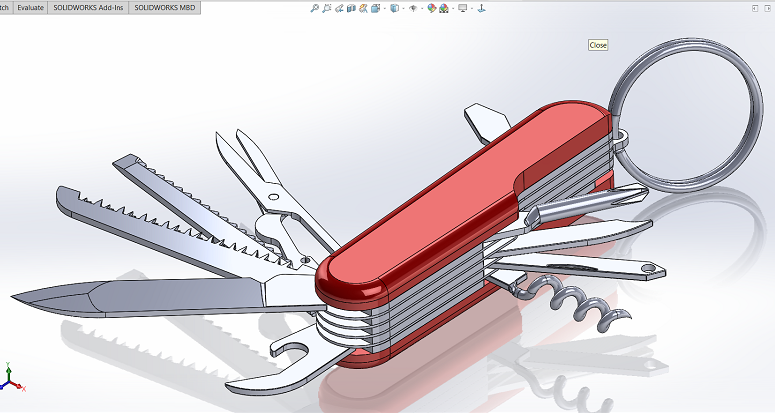
Task: Expand the Apply Scene dropdown arrow
Action: click(x=453, y=8)
